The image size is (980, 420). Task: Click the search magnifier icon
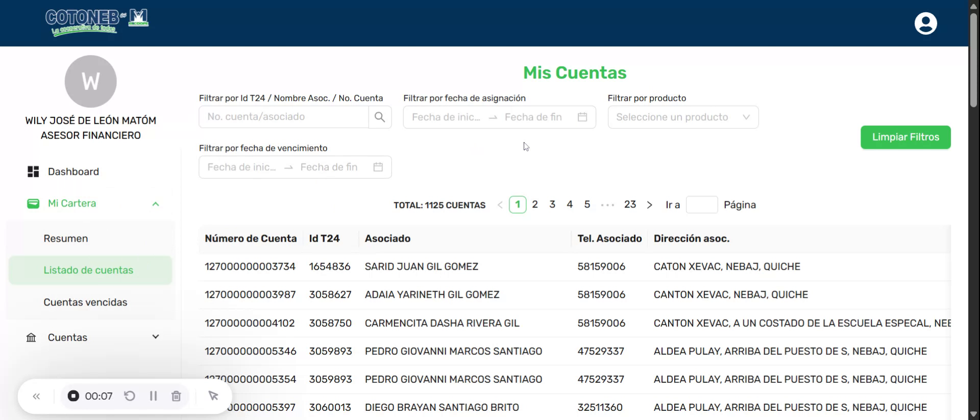380,117
